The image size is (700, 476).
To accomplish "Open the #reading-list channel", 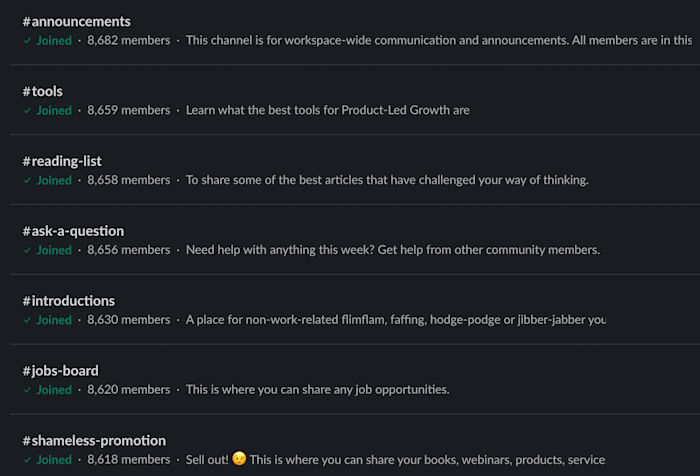I will click(62, 161).
